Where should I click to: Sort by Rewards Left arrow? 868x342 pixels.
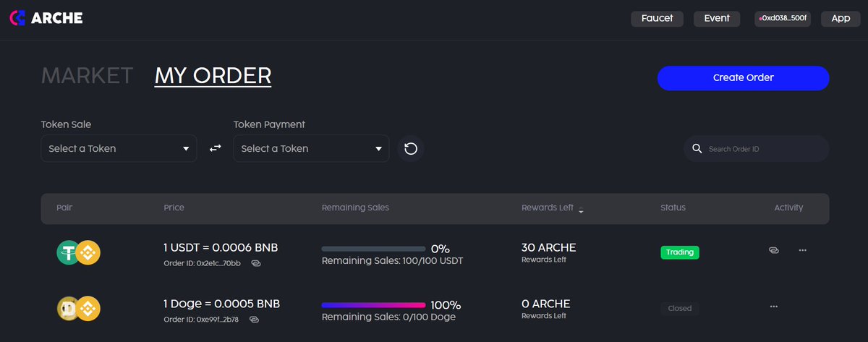[x=581, y=210]
